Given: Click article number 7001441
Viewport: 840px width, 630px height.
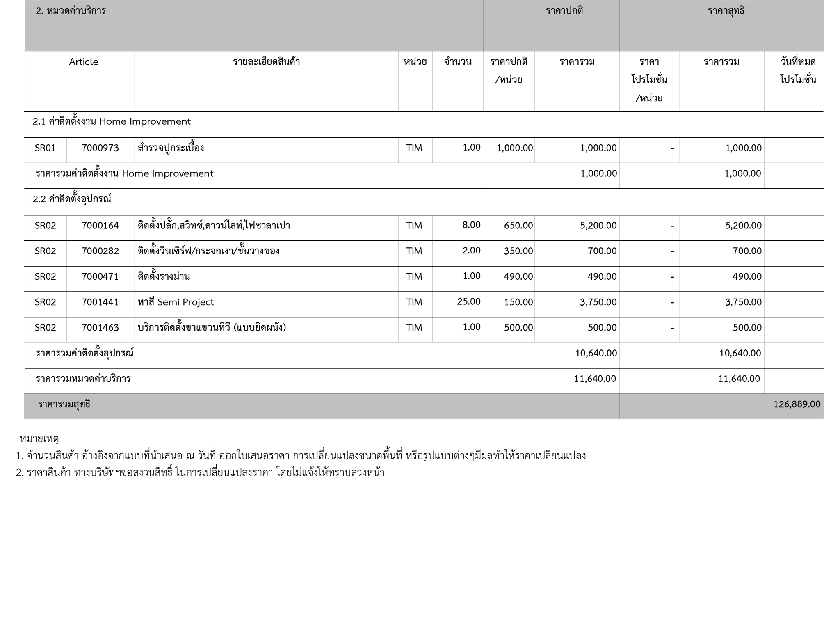Looking at the screenshot, I should (100, 302).
